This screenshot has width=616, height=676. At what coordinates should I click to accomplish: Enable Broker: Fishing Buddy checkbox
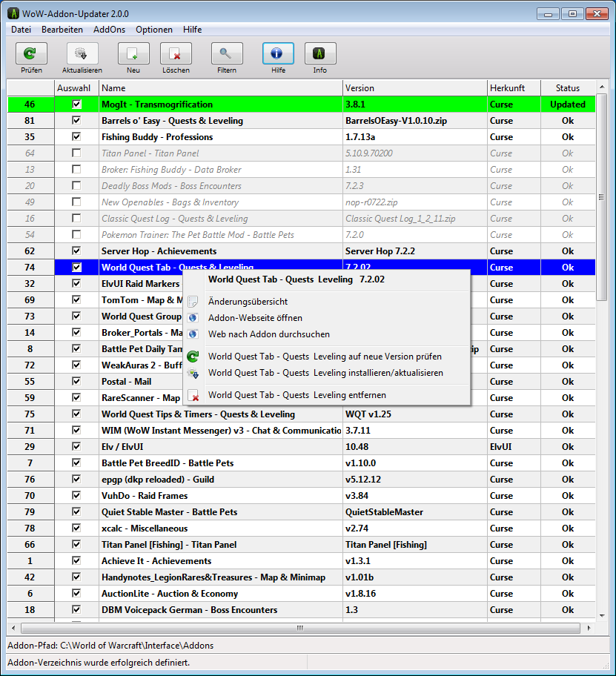(76, 170)
